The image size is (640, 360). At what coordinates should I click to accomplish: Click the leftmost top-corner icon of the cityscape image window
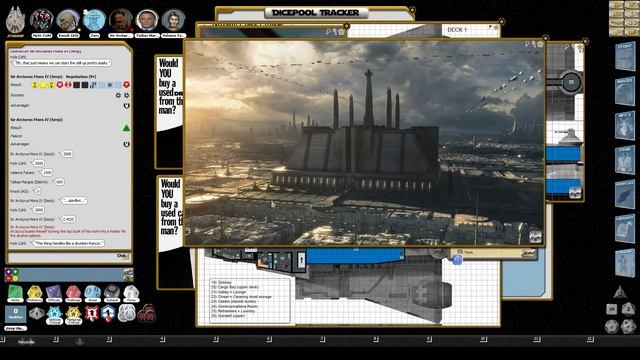point(527,44)
